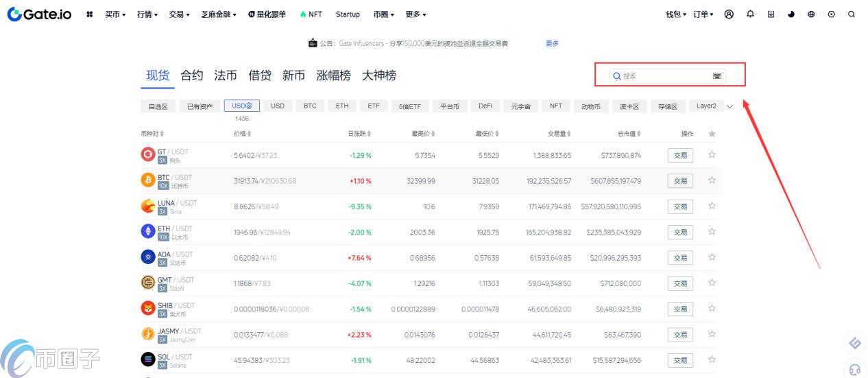This screenshot has width=868, height=378.
Task: Select the 5倍ETF market filter
Action: pyautogui.click(x=410, y=106)
